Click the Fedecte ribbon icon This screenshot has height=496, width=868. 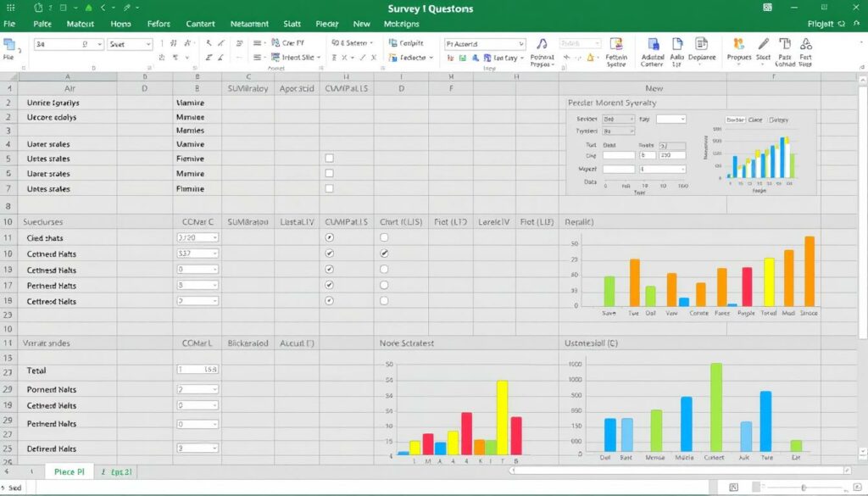(392, 57)
